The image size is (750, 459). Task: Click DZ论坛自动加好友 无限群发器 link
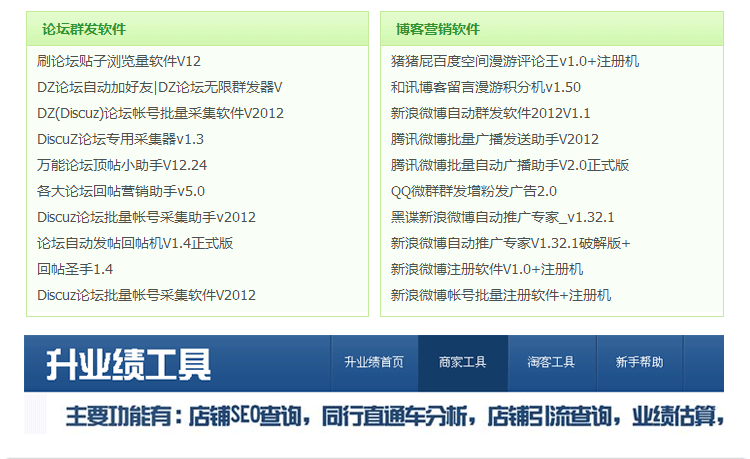point(160,87)
